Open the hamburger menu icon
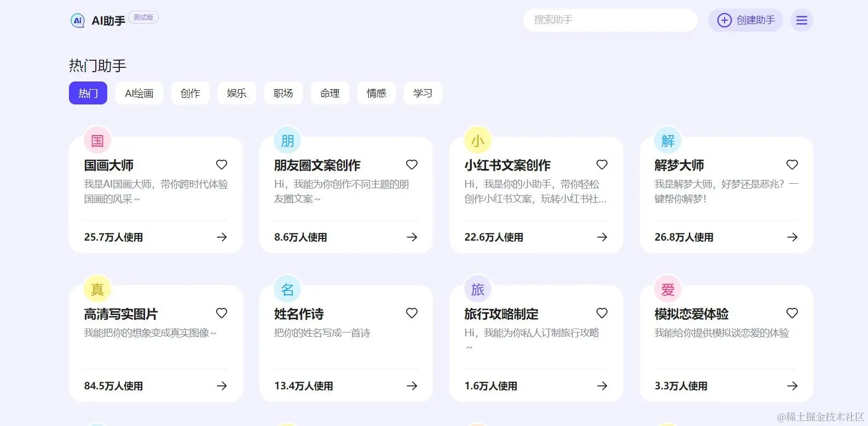This screenshot has height=426, width=868. click(802, 20)
